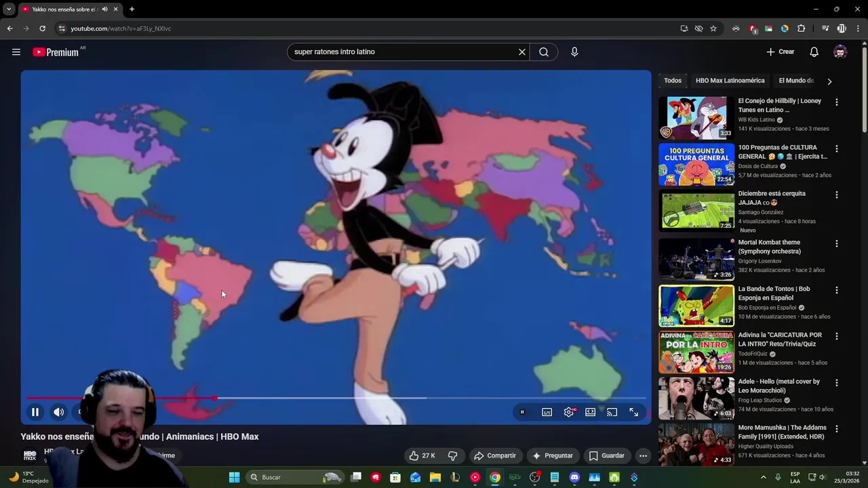Pause the video

[x=35, y=411]
